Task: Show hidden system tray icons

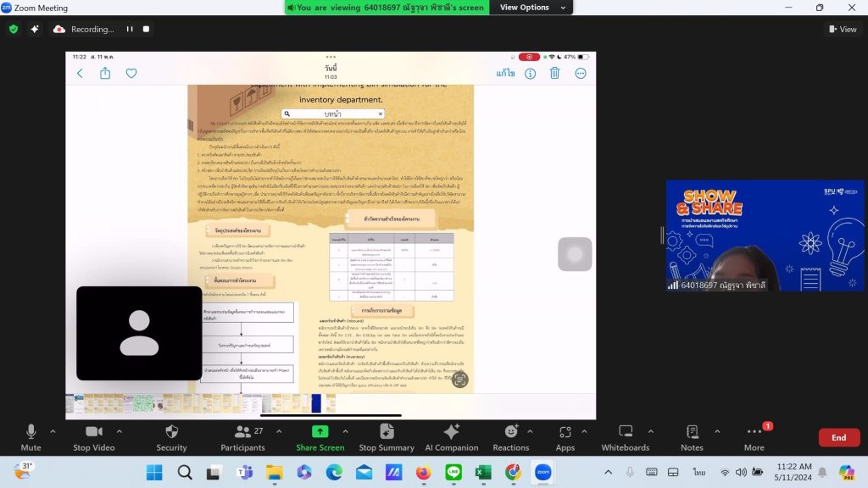Action: click(x=609, y=472)
